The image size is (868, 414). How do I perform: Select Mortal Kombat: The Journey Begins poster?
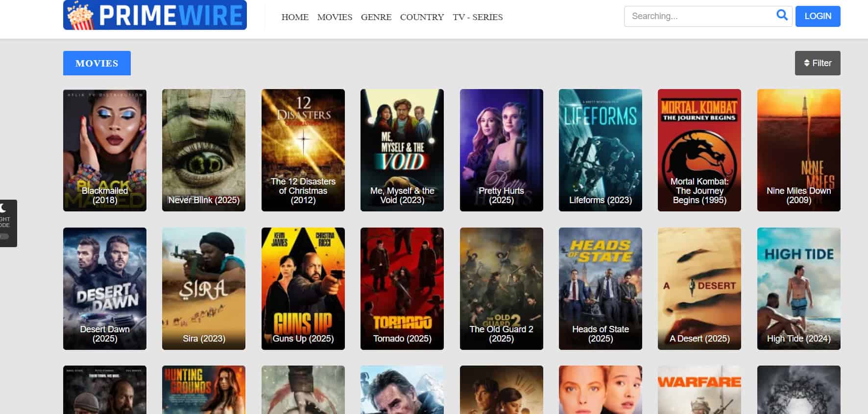point(699,150)
